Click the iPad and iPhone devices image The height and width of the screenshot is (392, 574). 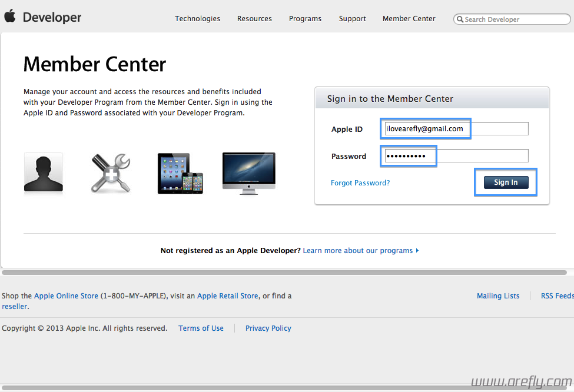point(180,174)
